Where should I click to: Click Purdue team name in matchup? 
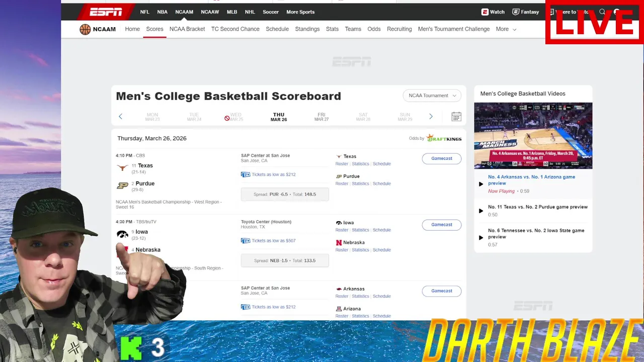click(145, 184)
